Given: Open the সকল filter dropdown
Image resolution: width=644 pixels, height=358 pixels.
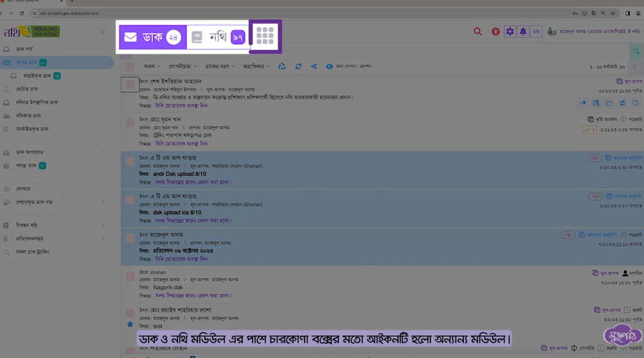Looking at the screenshot, I should point(152,67).
